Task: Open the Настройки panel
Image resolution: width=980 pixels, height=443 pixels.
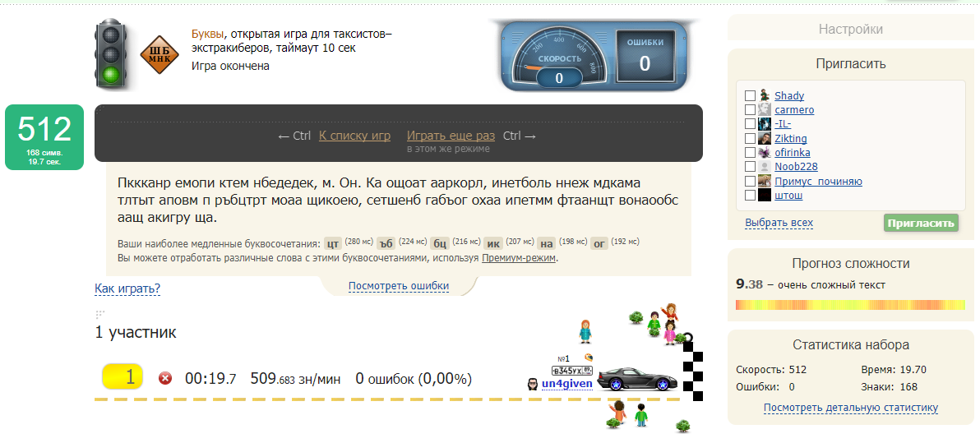Action: [x=851, y=30]
